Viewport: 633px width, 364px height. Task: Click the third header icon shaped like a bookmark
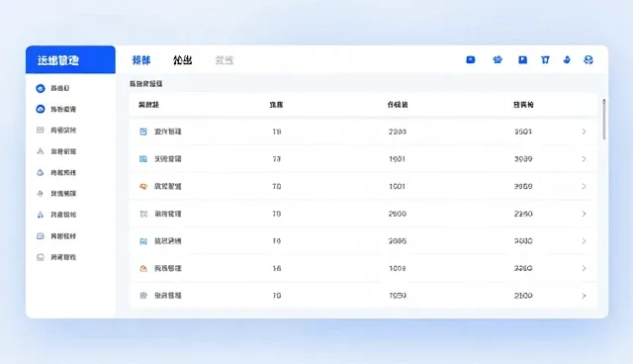pos(522,59)
